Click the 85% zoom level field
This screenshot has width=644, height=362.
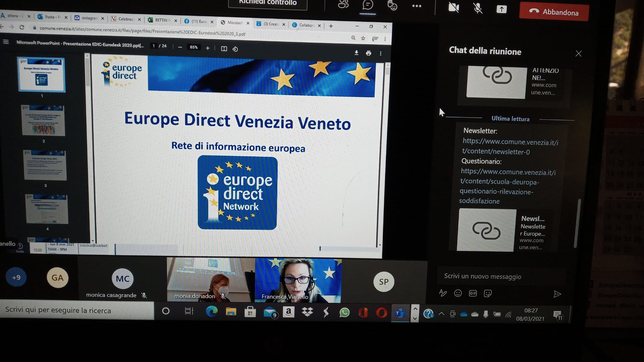click(x=194, y=47)
